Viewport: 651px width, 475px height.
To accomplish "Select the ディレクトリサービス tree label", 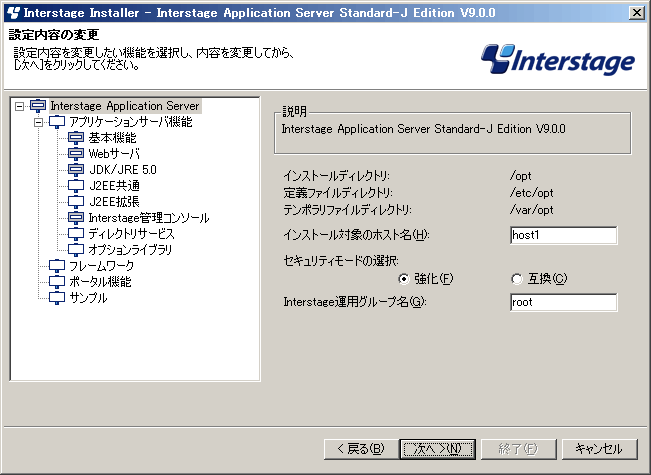I will (131, 234).
